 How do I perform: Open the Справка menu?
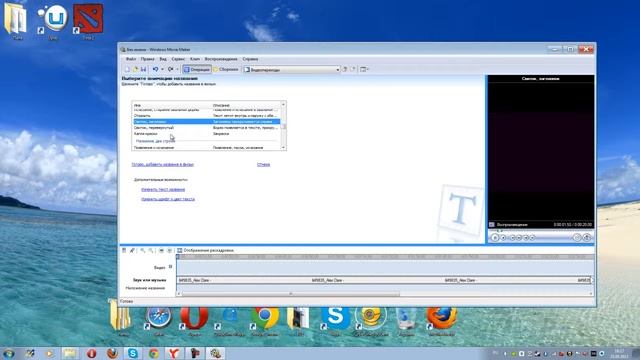coord(250,59)
